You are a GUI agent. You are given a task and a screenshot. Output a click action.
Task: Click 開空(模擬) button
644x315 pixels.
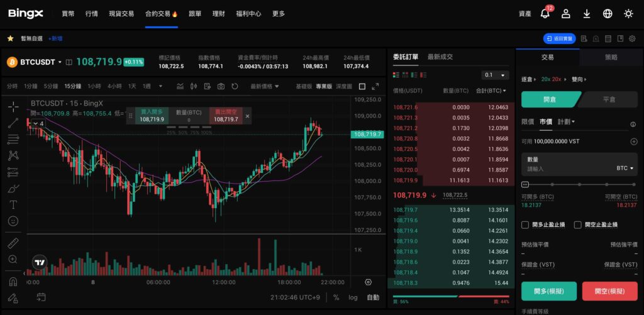coord(610,291)
